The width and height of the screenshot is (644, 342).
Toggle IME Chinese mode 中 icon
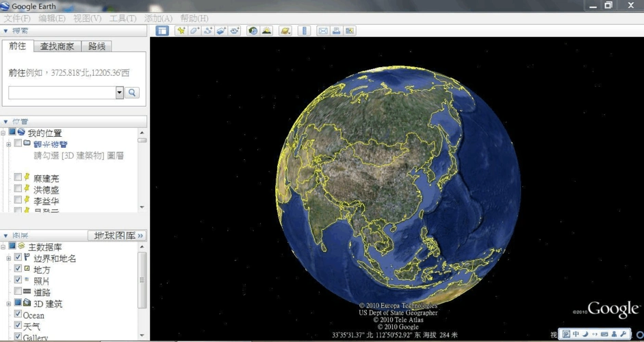(x=576, y=334)
